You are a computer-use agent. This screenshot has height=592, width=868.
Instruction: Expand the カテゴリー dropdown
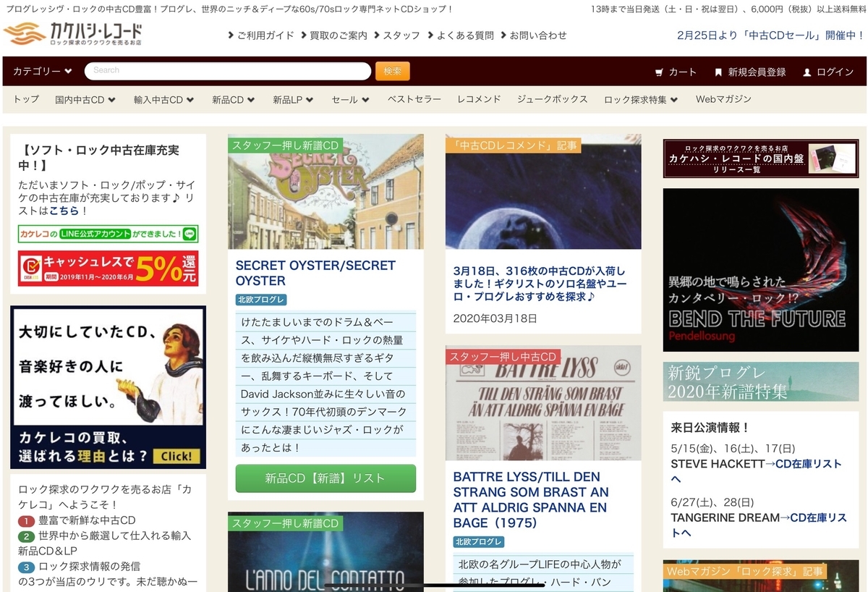[x=43, y=71]
